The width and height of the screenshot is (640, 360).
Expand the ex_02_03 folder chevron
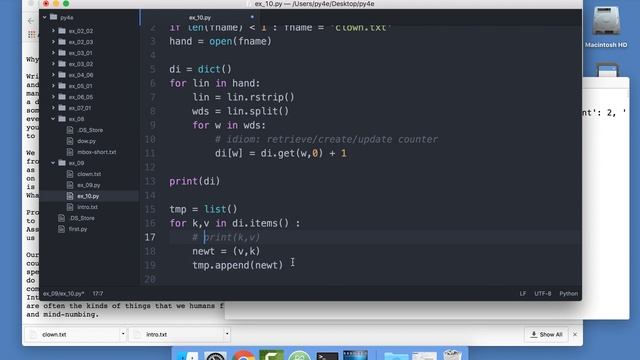click(x=53, y=42)
